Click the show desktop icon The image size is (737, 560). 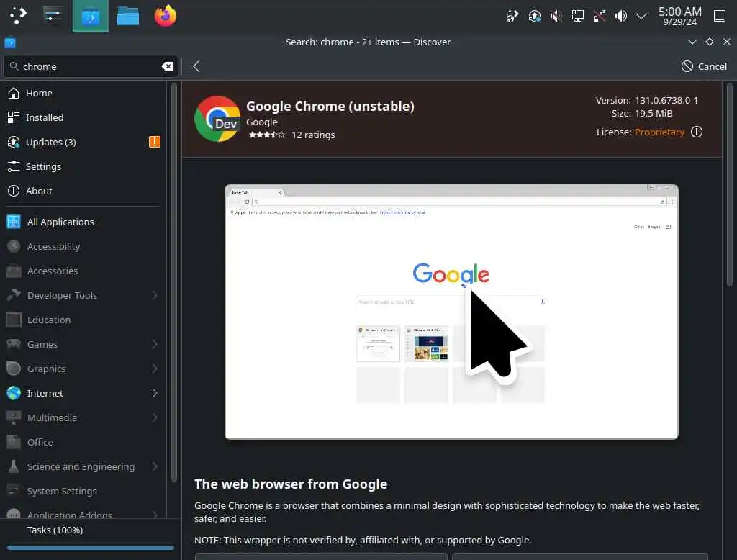720,16
